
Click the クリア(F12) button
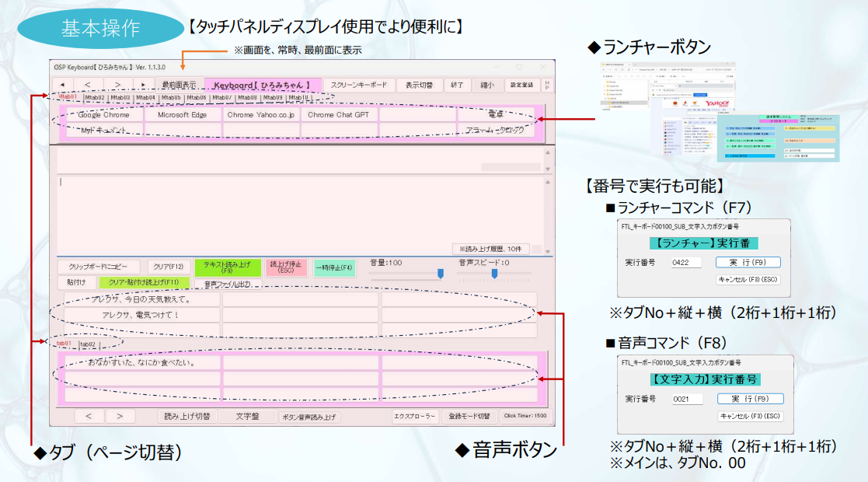(x=169, y=267)
